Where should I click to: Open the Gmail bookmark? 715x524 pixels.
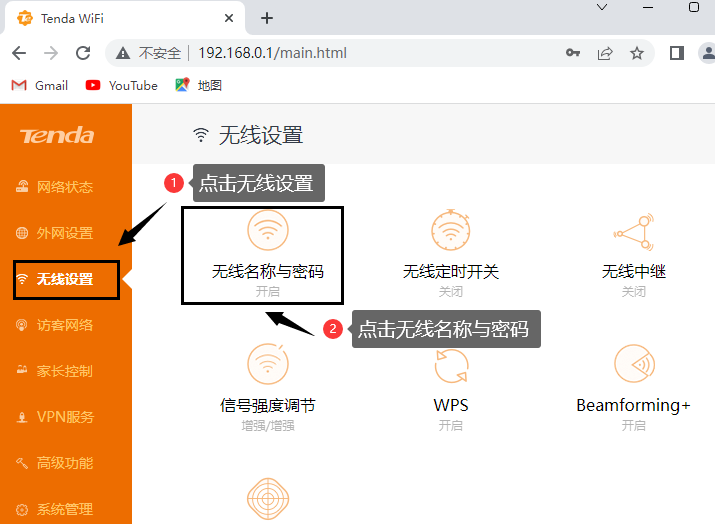[40, 85]
